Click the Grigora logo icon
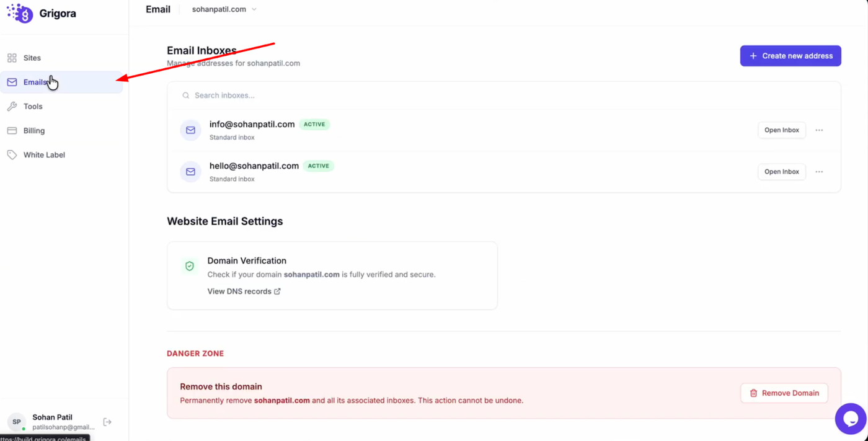Image resolution: width=868 pixels, height=441 pixels. (x=20, y=13)
